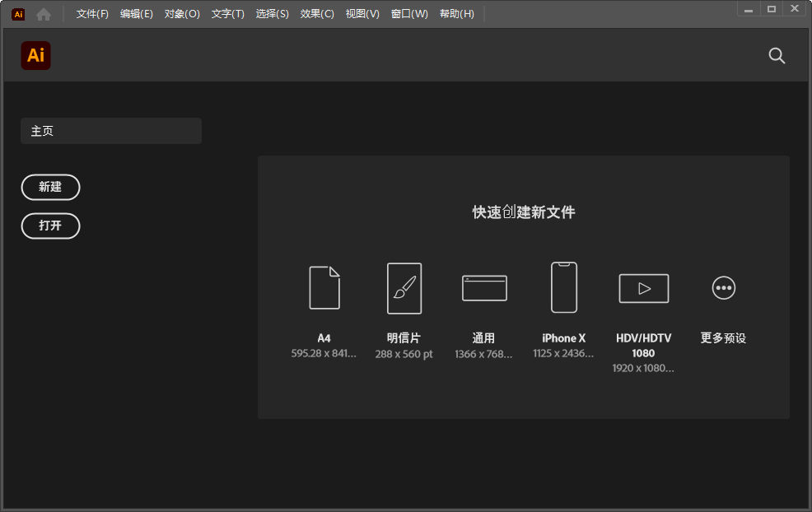The image size is (812, 512).
Task: Click the Adobe Illustrator logo icon
Action: point(35,55)
